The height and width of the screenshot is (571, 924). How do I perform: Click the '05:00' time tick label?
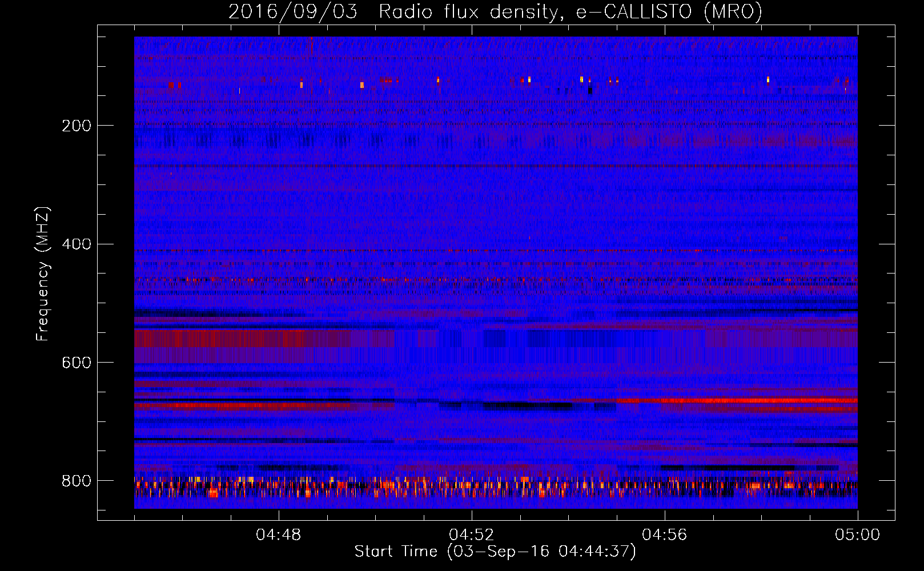(858, 535)
